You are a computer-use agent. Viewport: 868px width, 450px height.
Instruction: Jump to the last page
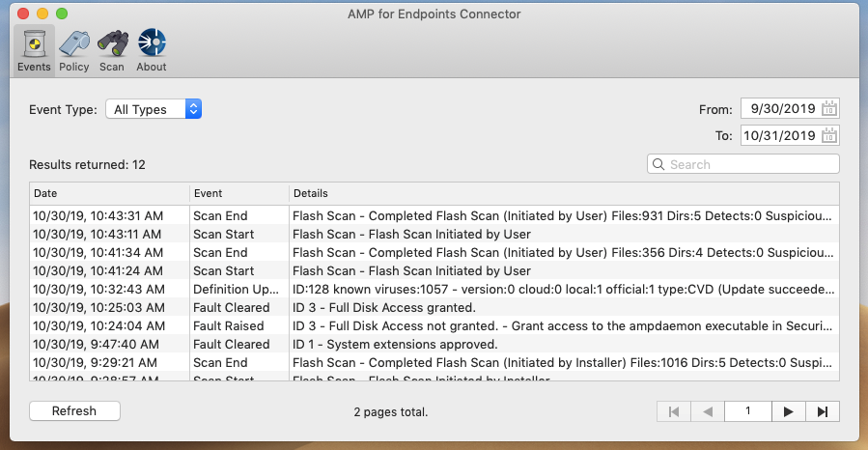pyautogui.click(x=823, y=411)
